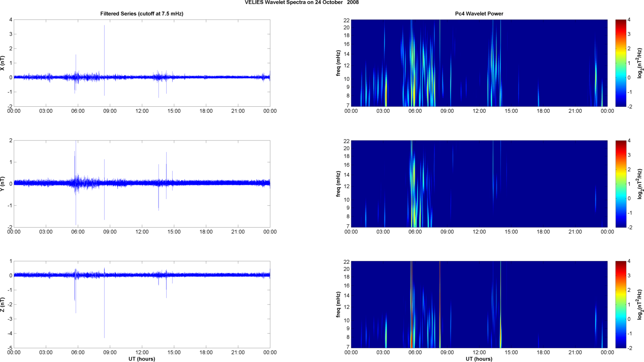Image resolution: width=644 pixels, height=362 pixels.
Task: Click the bottom colorbar beside Z spectrogram
Action: pos(621,305)
